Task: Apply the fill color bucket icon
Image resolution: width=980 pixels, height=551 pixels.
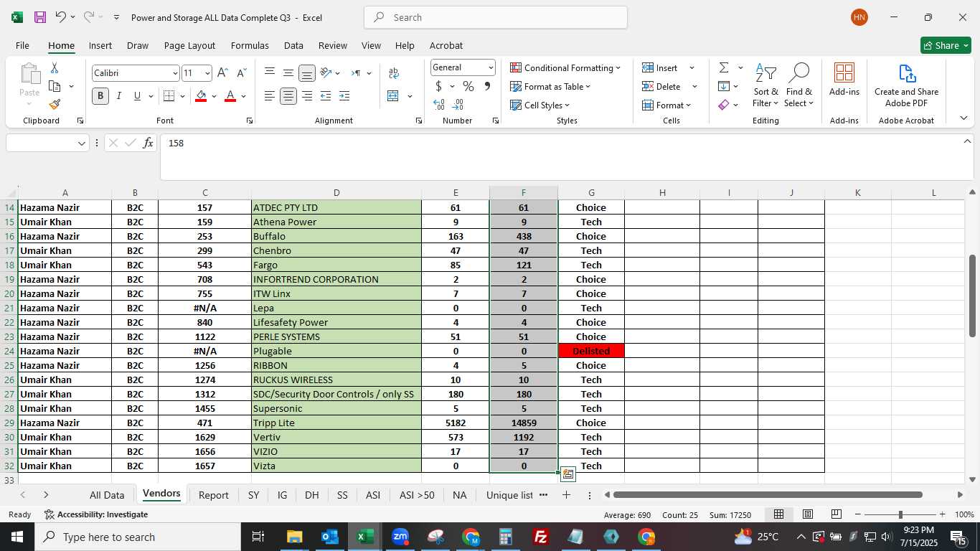Action: 201,96
